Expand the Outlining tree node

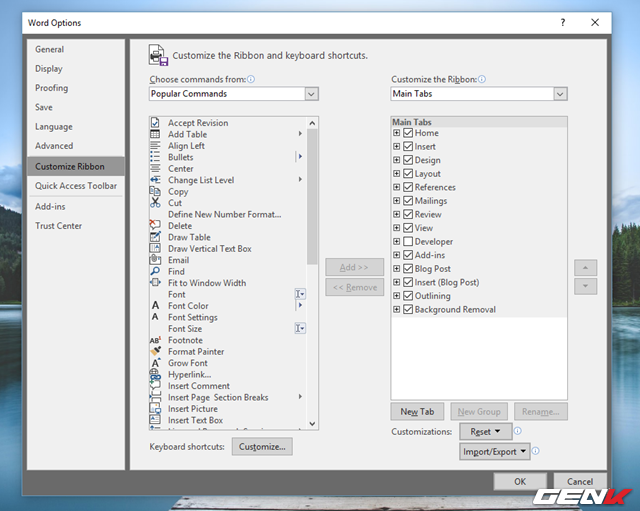pyautogui.click(x=396, y=295)
